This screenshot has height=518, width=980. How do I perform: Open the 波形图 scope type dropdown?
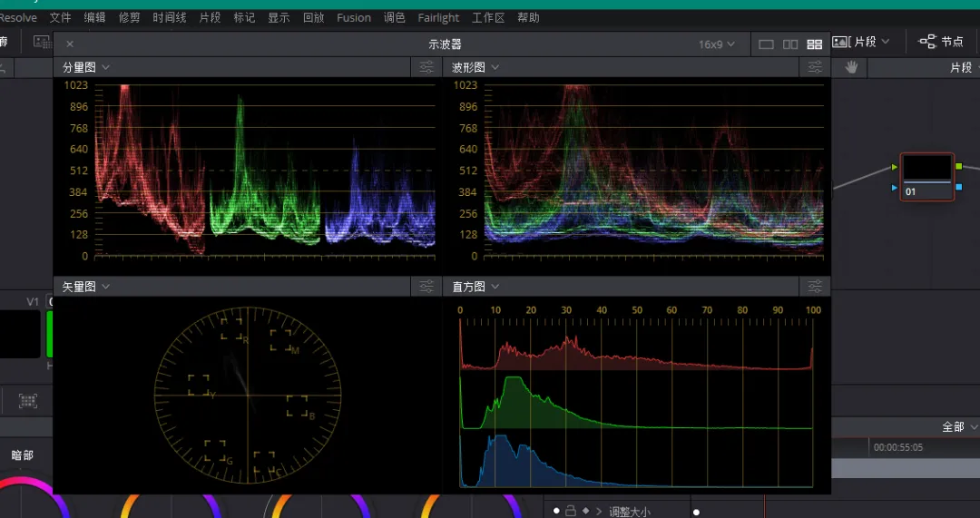(x=475, y=67)
